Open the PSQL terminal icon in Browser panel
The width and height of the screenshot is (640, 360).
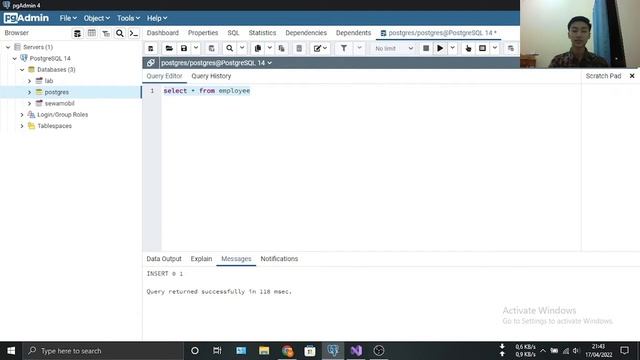tap(134, 33)
